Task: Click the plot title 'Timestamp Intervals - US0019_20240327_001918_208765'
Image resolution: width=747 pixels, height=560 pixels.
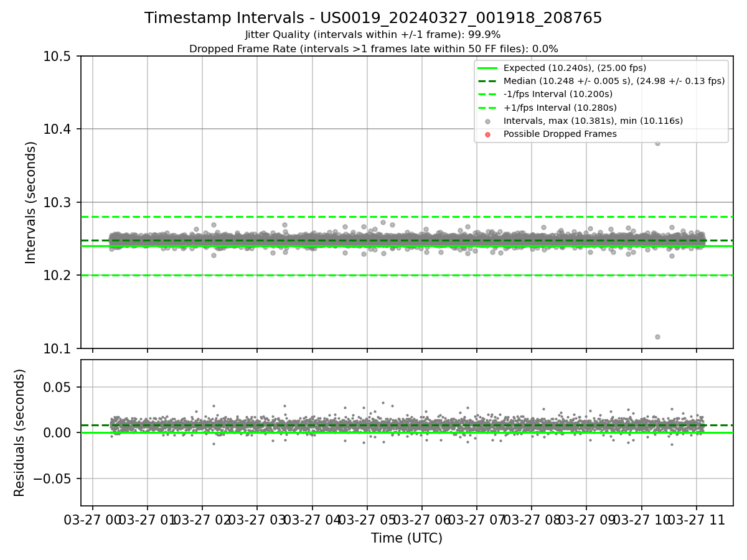Action: tap(374, 18)
